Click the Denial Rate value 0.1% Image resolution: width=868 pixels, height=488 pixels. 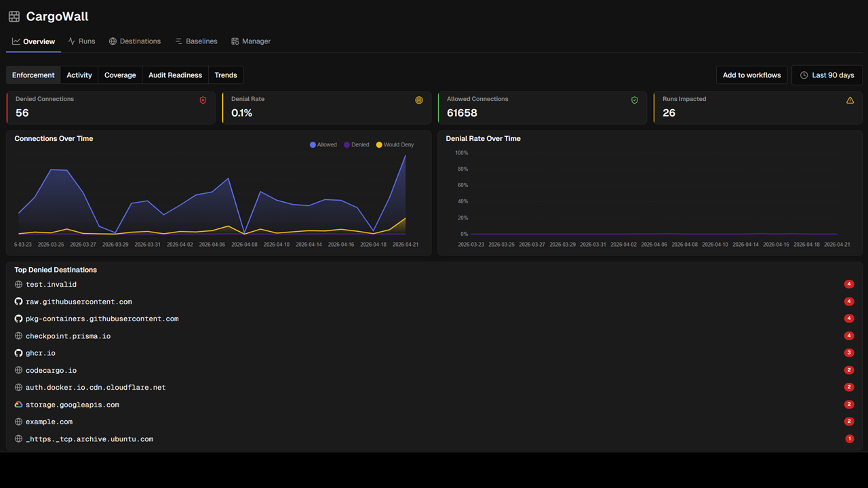(x=241, y=113)
